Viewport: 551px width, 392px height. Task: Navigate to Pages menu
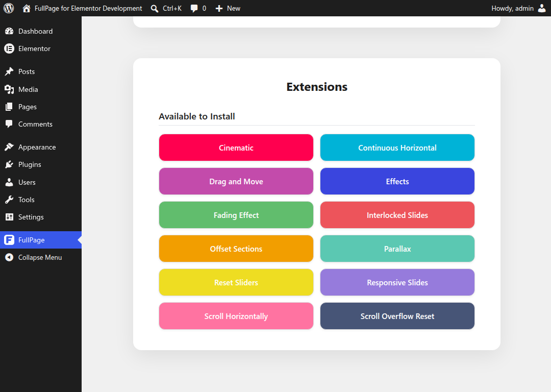tap(41, 107)
